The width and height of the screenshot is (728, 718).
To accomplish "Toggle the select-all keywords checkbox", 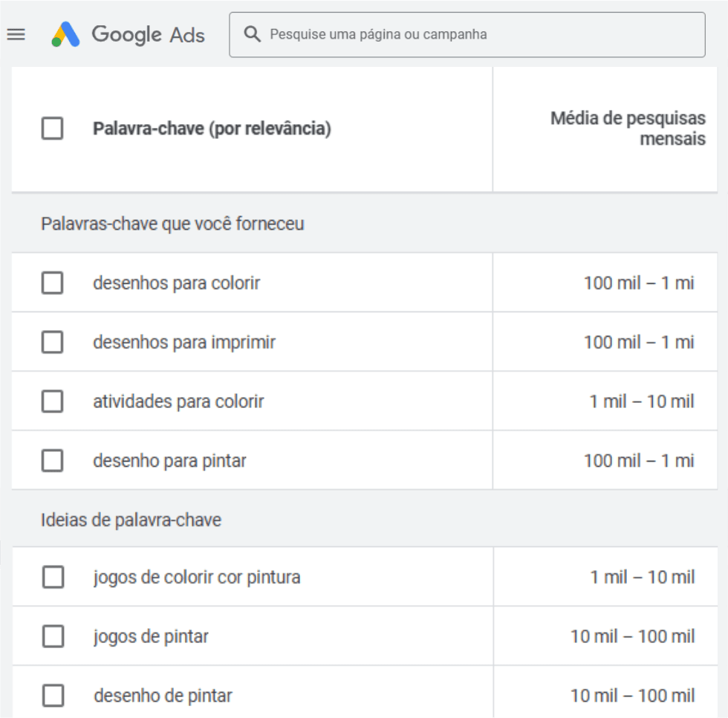I will pos(52,129).
